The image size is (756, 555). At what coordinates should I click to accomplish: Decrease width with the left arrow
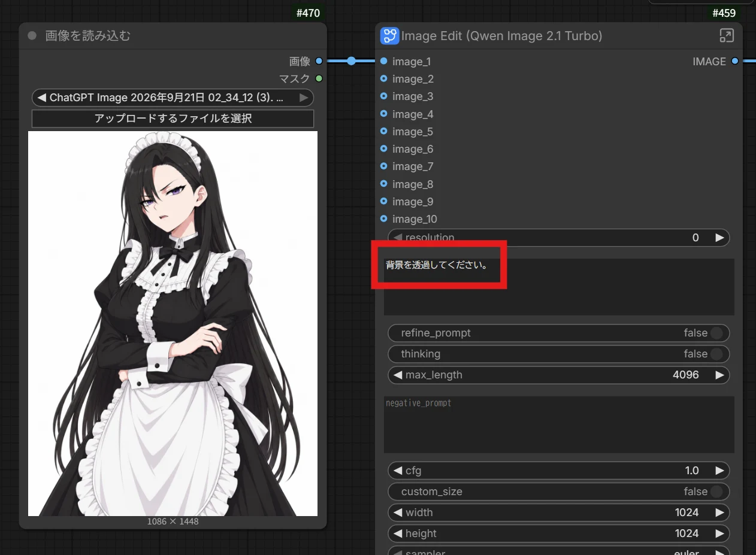398,512
